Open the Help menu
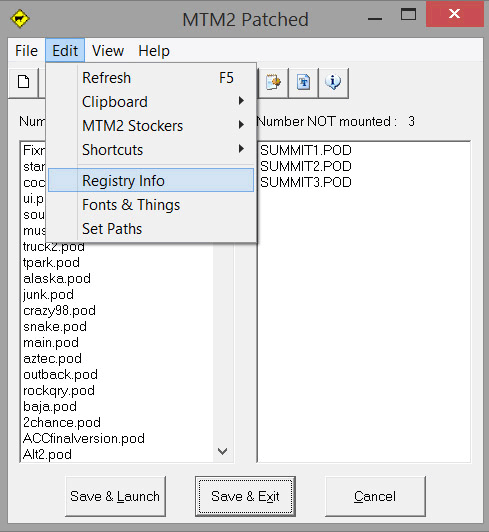 [x=154, y=51]
